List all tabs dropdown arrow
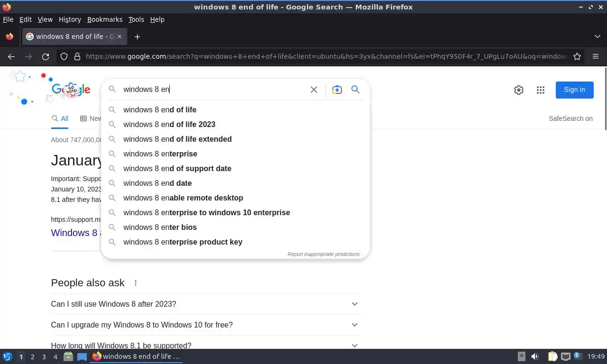The width and height of the screenshot is (607, 364). tap(598, 36)
